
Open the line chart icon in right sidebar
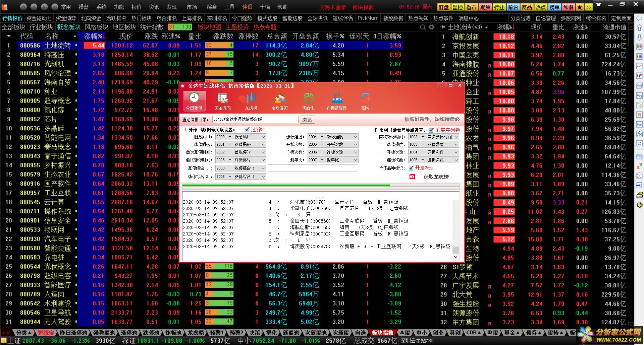click(x=639, y=66)
